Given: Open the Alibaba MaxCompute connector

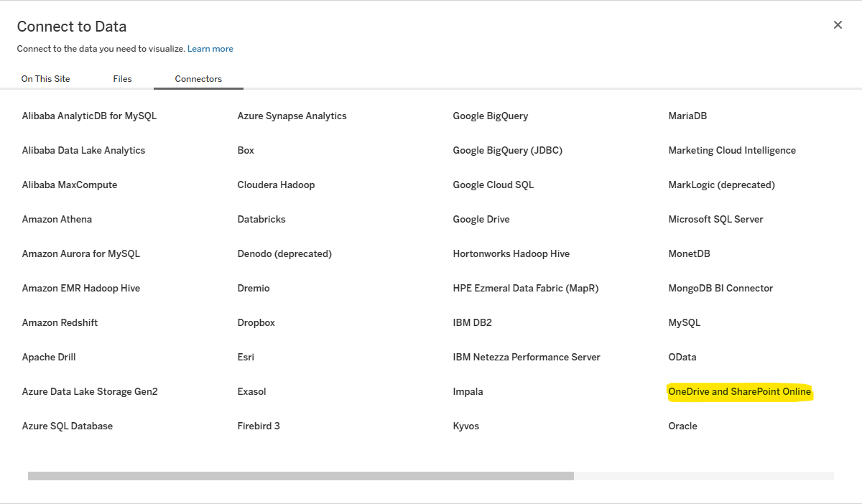Looking at the screenshot, I should (x=69, y=185).
